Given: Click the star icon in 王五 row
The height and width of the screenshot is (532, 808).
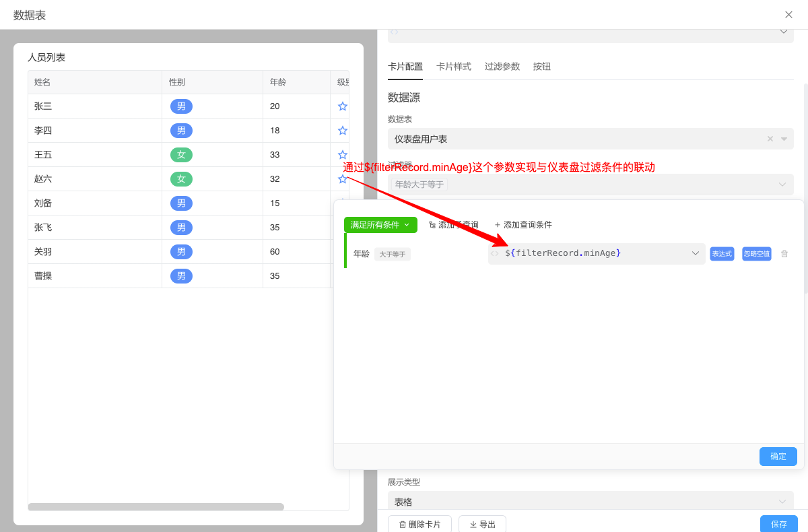Looking at the screenshot, I should pos(342,155).
